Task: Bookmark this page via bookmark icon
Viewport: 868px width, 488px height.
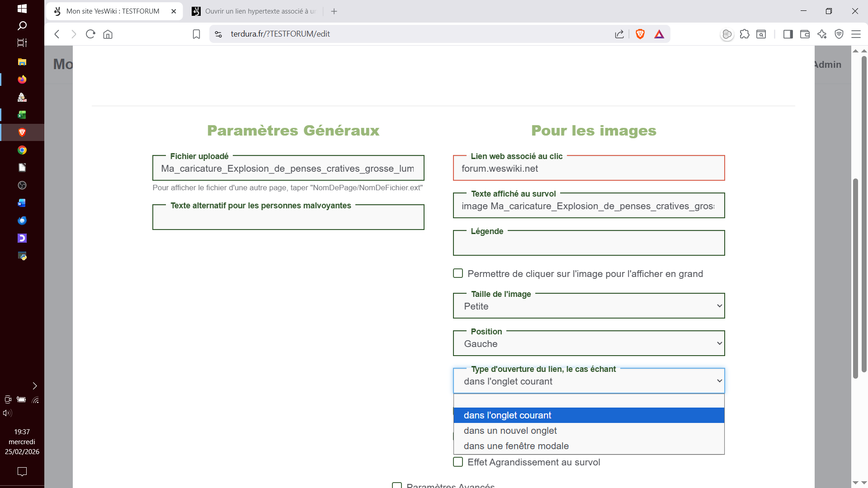Action: tap(196, 34)
